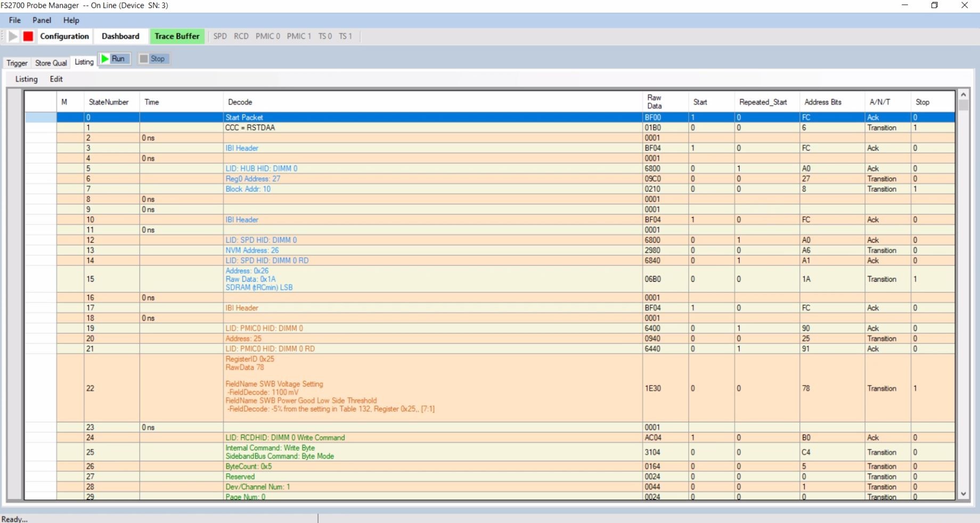Select the TS 1 toolbar item
The image size is (980, 523).
(x=346, y=36)
